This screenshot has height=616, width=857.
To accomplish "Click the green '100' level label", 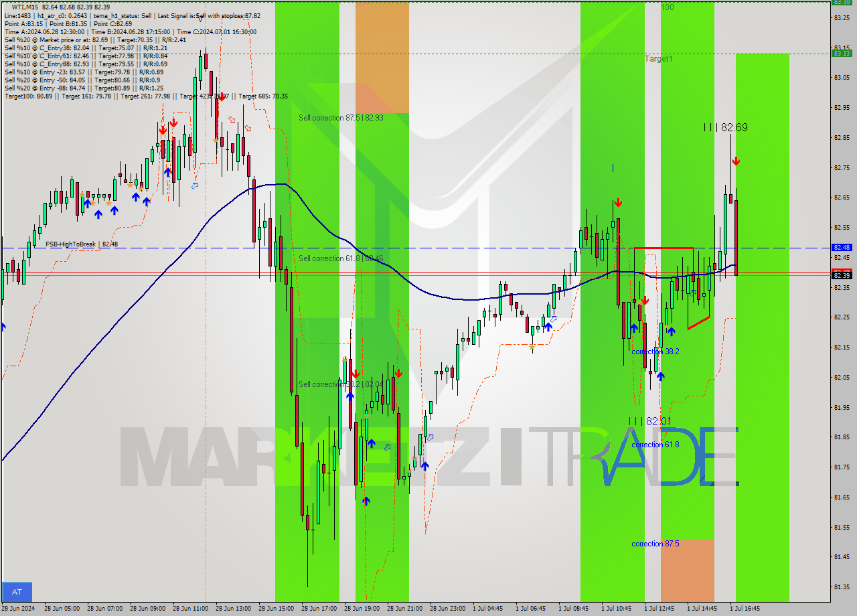I will coord(668,7).
